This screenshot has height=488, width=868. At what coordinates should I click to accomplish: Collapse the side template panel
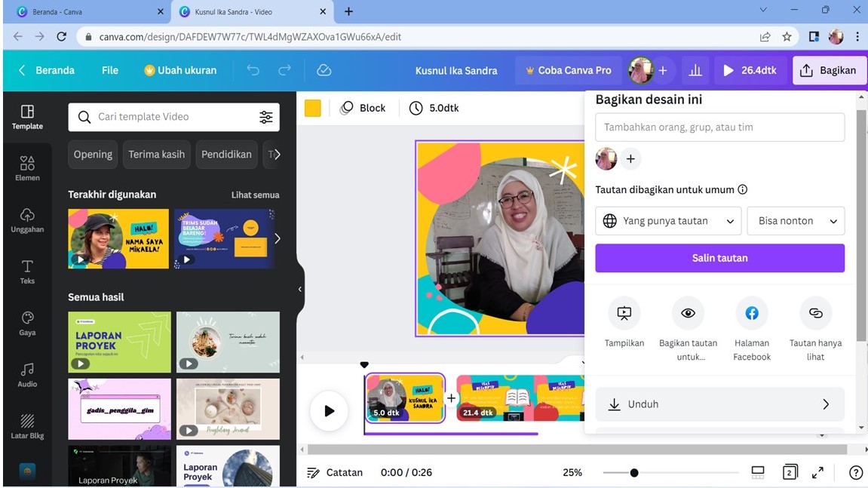click(299, 289)
